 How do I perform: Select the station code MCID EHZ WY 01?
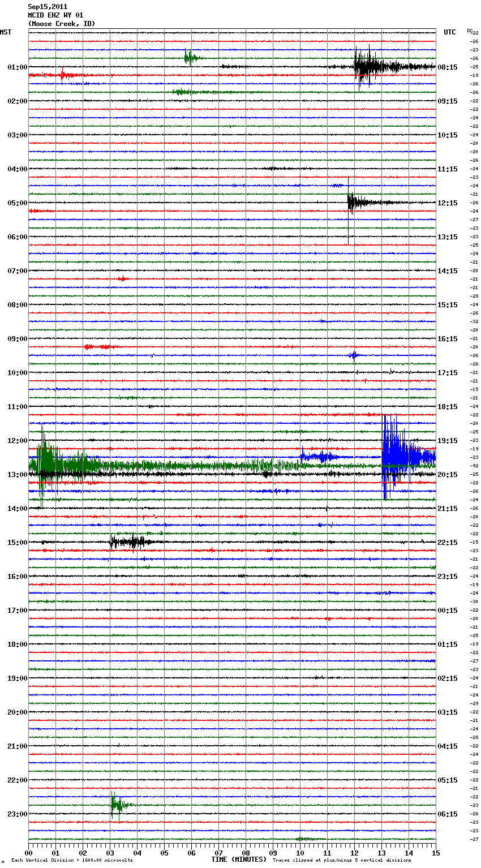pos(55,15)
